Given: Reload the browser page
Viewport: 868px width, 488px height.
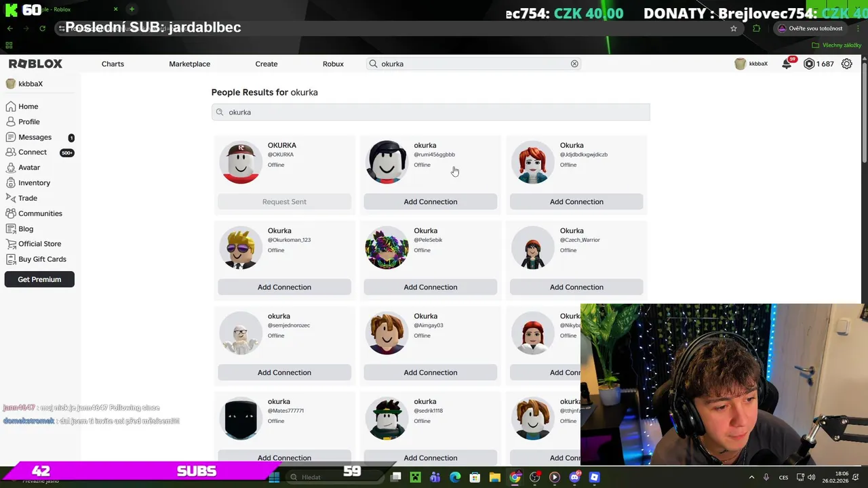Looking at the screenshot, I should (x=42, y=28).
